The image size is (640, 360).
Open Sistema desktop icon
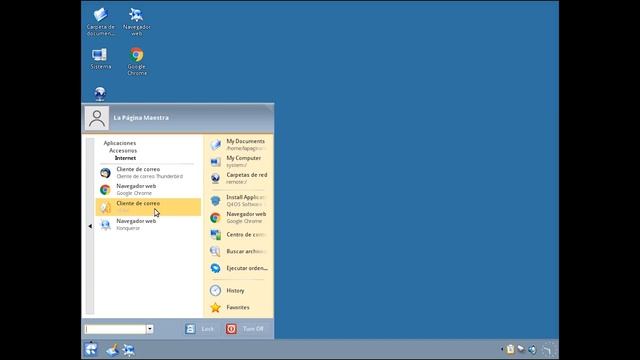[x=100, y=58]
